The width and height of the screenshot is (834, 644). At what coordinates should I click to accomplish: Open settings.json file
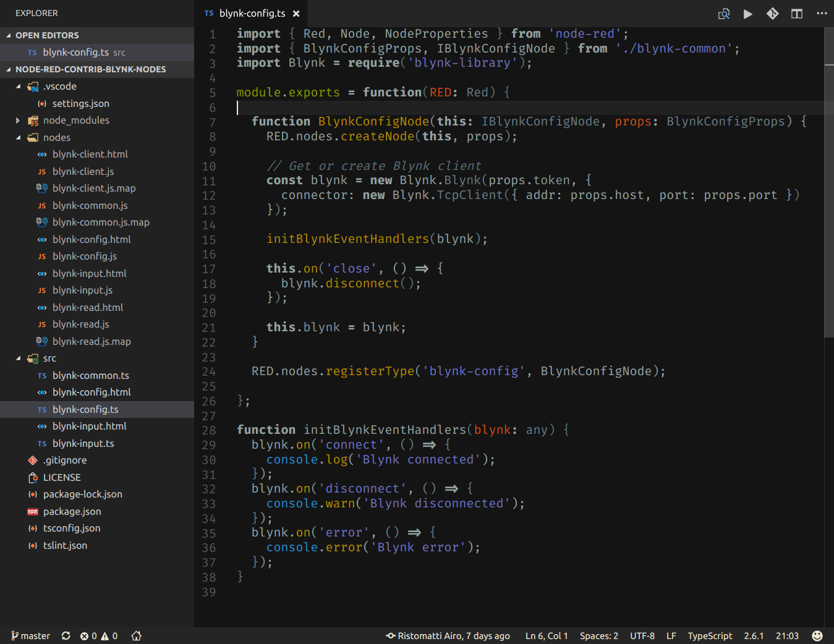[x=97, y=103]
